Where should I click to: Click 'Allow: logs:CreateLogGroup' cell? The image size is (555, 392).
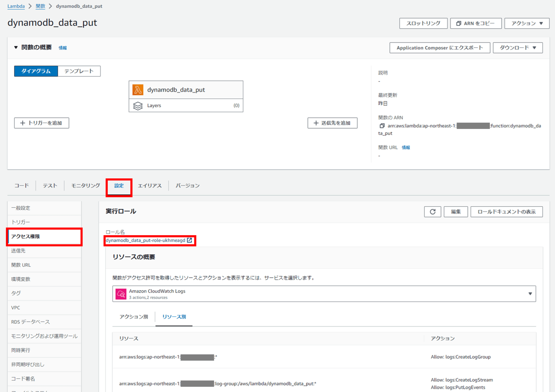pyautogui.click(x=461, y=357)
